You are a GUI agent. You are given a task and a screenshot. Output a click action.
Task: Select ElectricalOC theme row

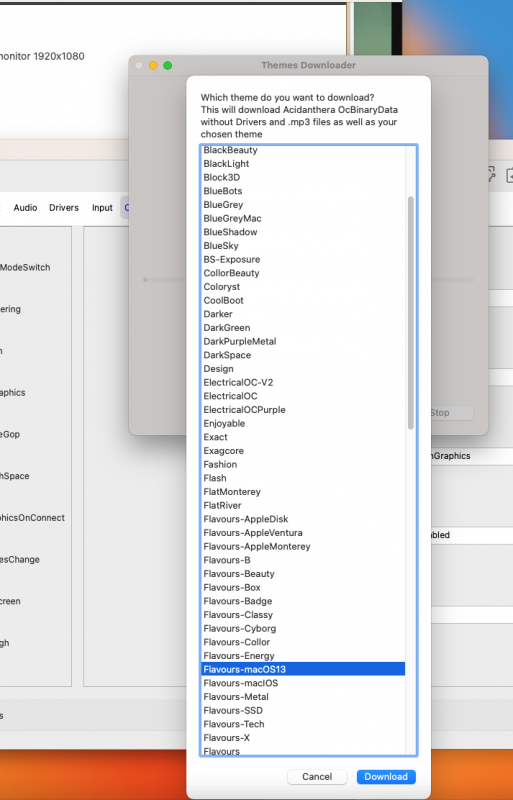[x=303, y=396]
